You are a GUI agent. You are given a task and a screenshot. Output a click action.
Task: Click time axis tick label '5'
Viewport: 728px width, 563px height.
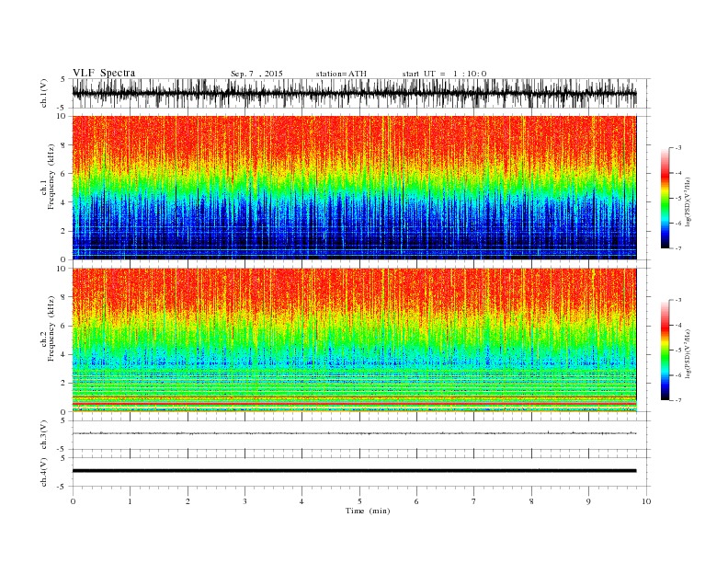pyautogui.click(x=359, y=501)
